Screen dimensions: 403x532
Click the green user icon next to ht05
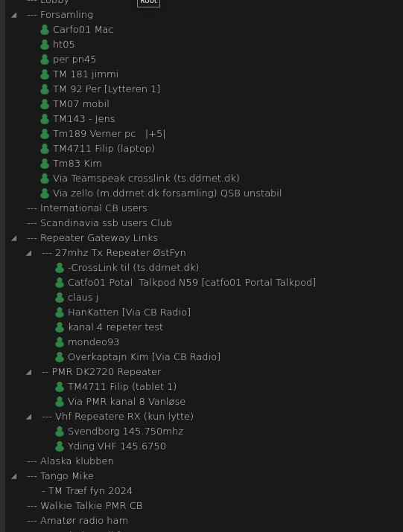tap(45, 45)
